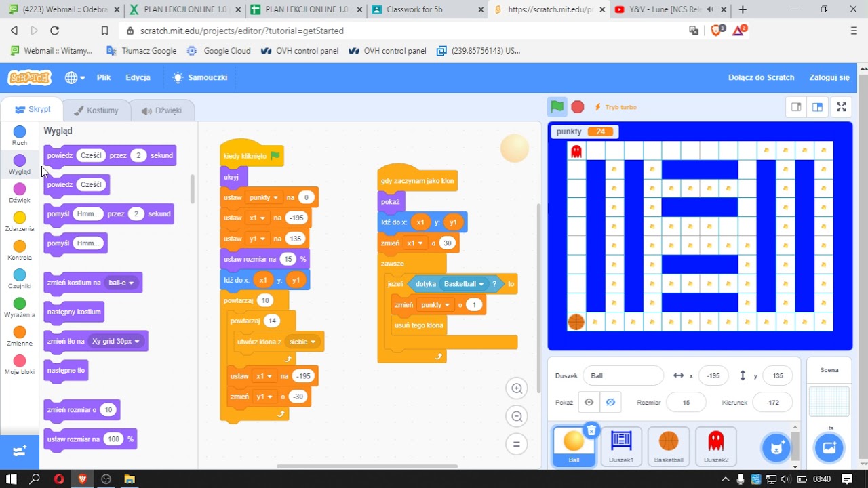Zoom out the script workspace

coord(517,416)
